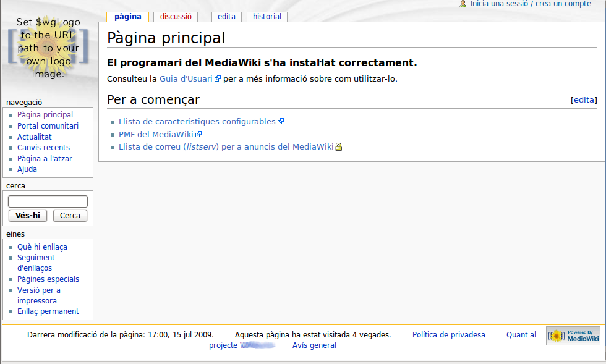Click the wiki logo placeholder image

point(48,47)
